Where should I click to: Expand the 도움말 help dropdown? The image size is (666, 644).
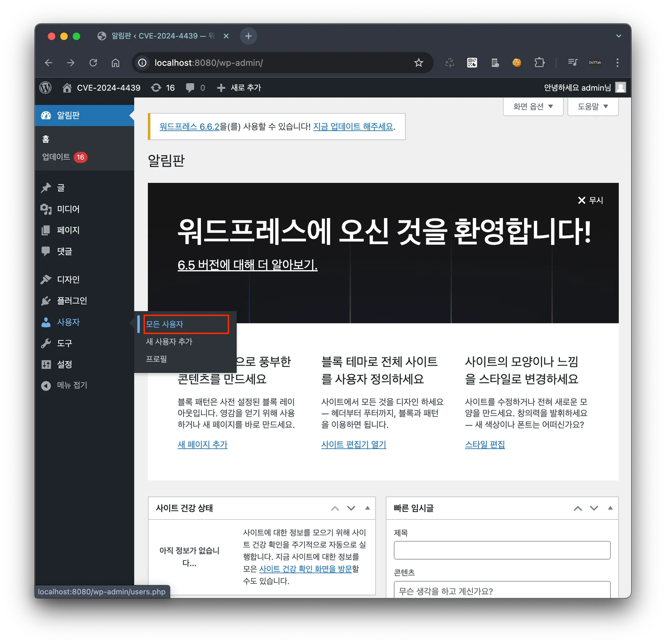click(593, 107)
